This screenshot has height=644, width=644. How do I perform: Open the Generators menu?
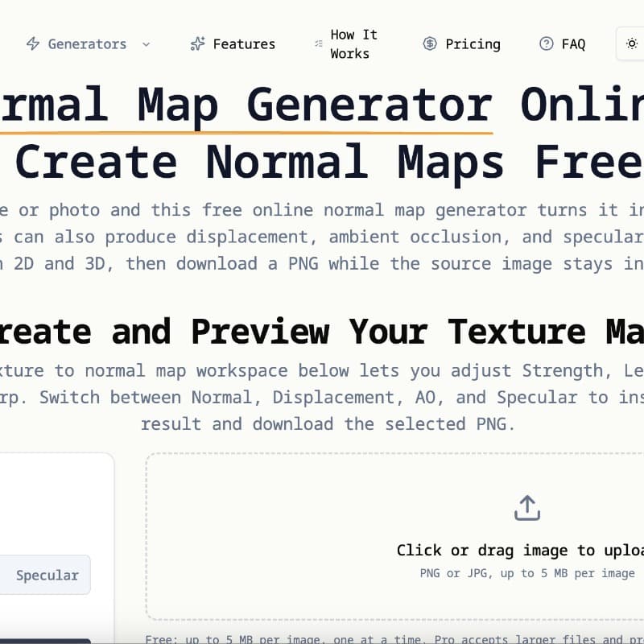[x=88, y=44]
